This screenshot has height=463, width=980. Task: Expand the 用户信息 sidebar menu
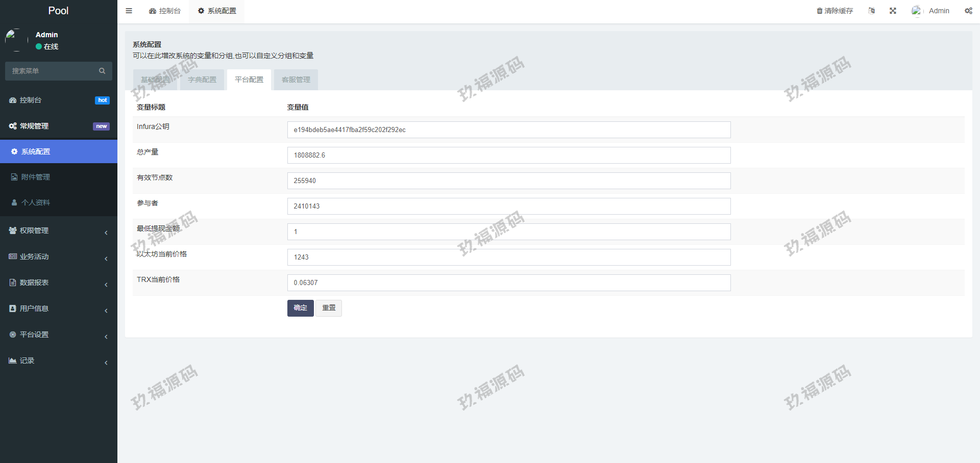coord(34,308)
